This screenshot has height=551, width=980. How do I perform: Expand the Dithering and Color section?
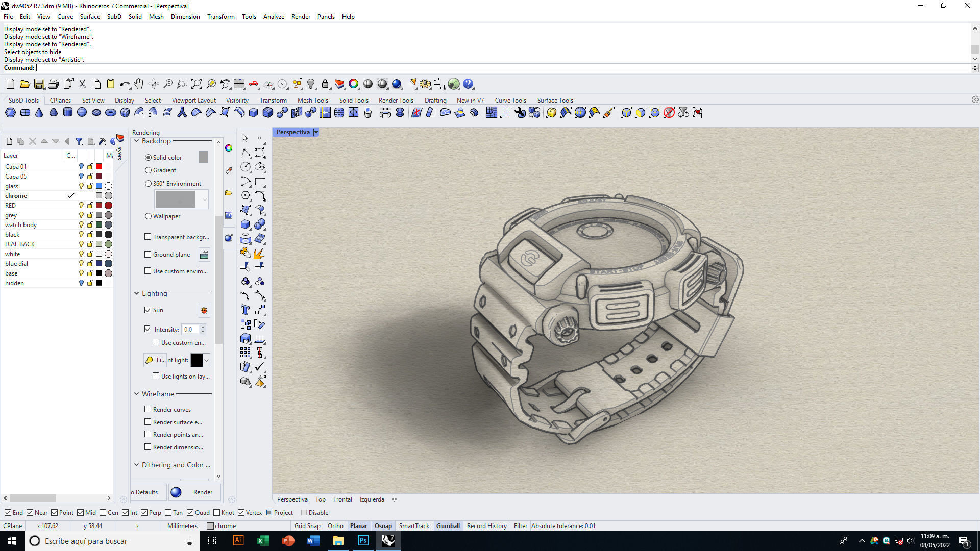point(137,465)
